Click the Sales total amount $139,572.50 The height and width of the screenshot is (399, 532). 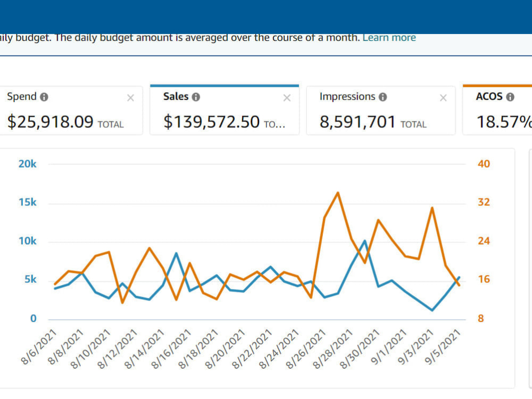point(211,122)
